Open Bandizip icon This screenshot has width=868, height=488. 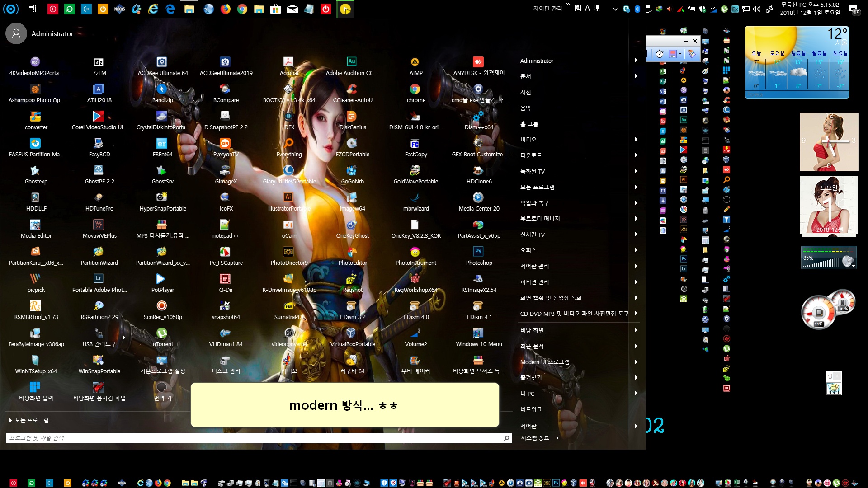coord(162,89)
